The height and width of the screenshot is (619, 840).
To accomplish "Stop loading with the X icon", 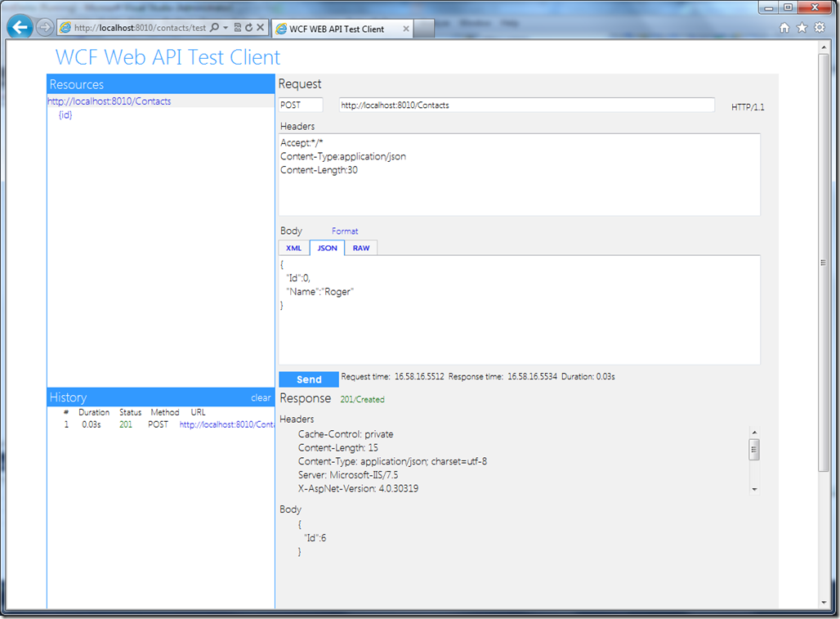I will pos(261,27).
